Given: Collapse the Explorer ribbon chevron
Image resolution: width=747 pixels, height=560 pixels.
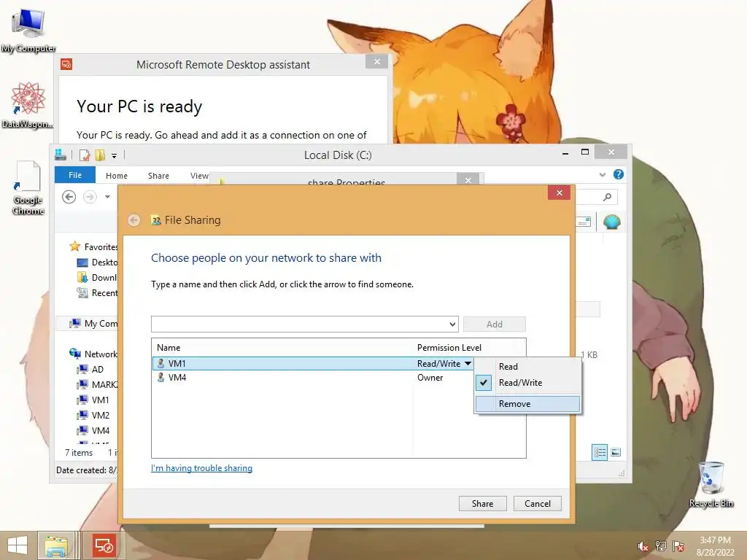Looking at the screenshot, I should [602, 175].
